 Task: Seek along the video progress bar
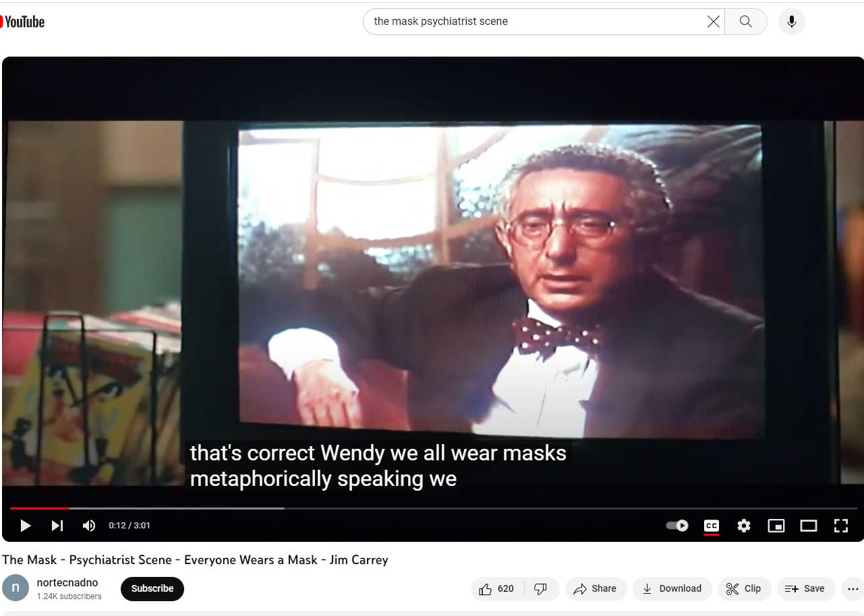pos(433,508)
